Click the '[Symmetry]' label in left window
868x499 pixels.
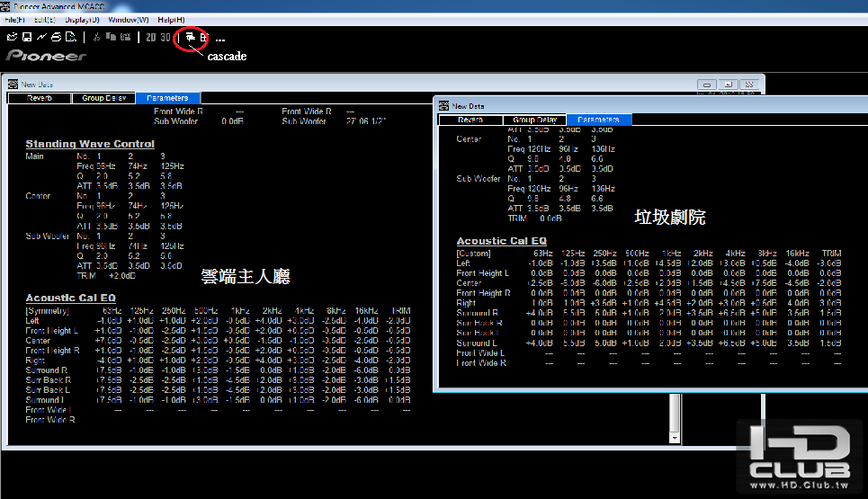(x=47, y=311)
